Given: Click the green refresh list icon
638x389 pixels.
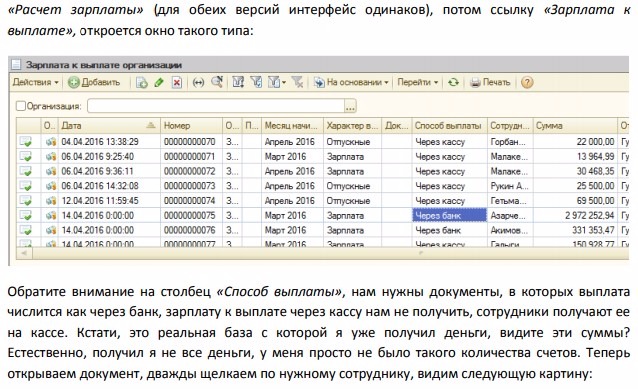Looking at the screenshot, I should (453, 83).
